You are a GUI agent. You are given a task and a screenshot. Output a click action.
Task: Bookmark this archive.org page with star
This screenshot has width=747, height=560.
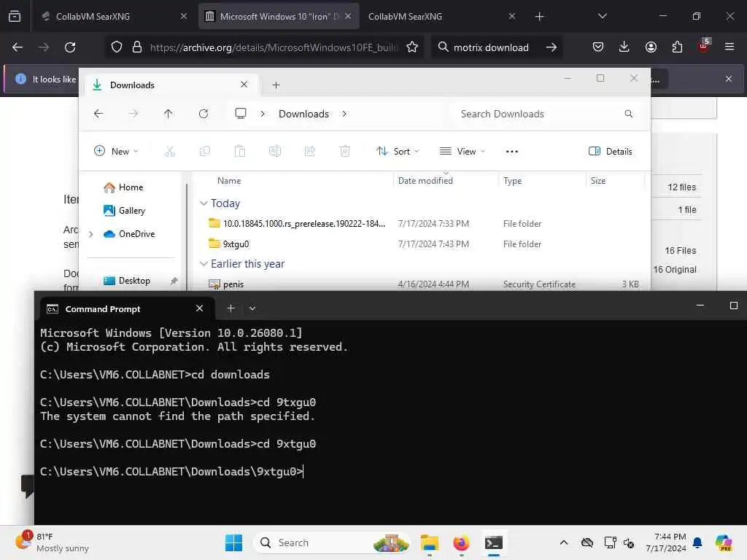(412, 47)
